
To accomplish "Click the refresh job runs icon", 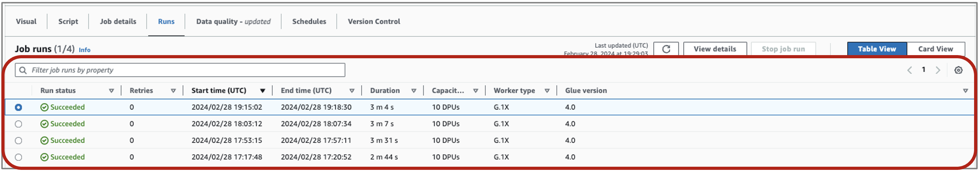I will click(x=666, y=49).
